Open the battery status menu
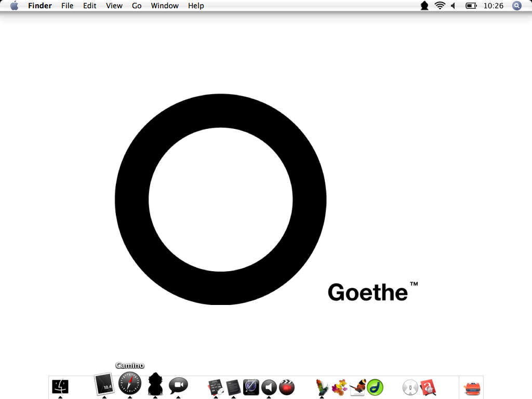This screenshot has width=532, height=399. tap(471, 6)
